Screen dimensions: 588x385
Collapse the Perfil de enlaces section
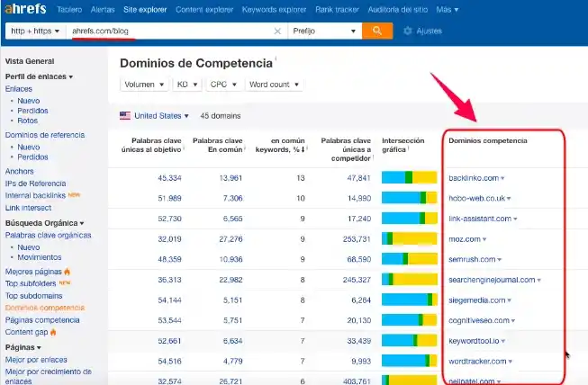tap(39, 76)
